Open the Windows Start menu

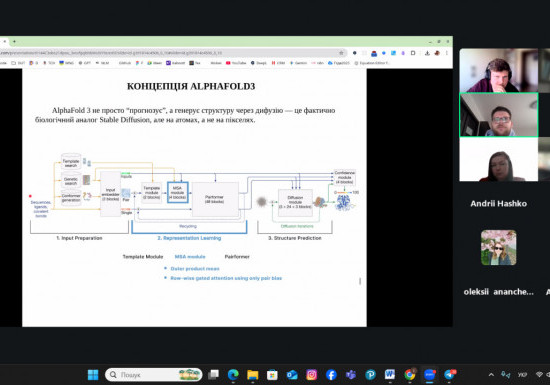[x=93, y=375]
